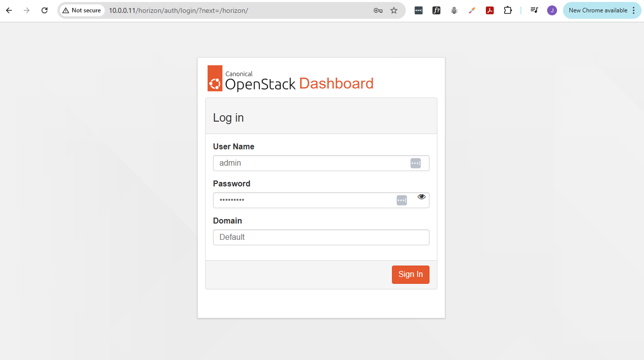
Task: Open the Not secure site info panel
Action: [82, 10]
